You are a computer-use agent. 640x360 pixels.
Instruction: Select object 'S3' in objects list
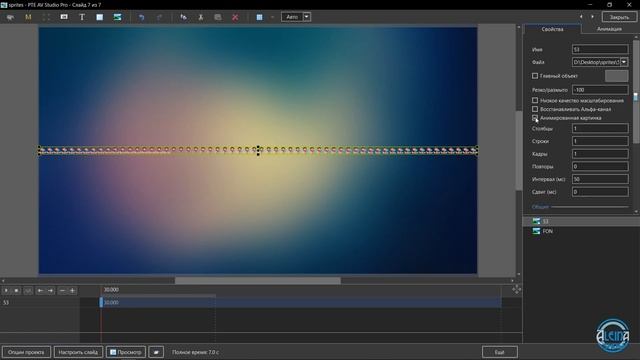(x=581, y=221)
